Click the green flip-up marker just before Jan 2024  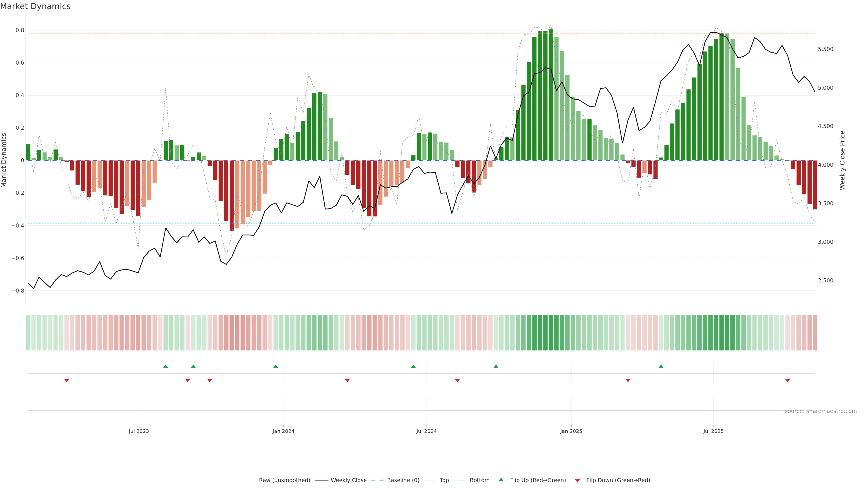click(276, 366)
